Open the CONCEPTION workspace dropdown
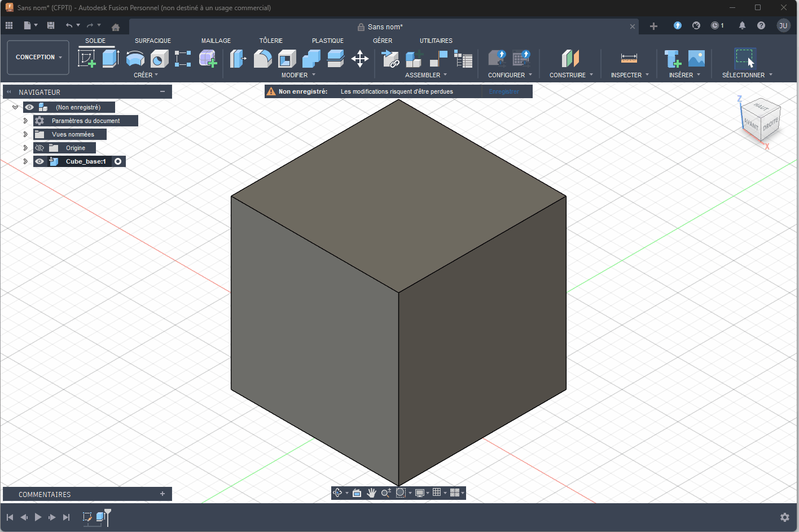The width and height of the screenshot is (799, 532). [x=38, y=57]
